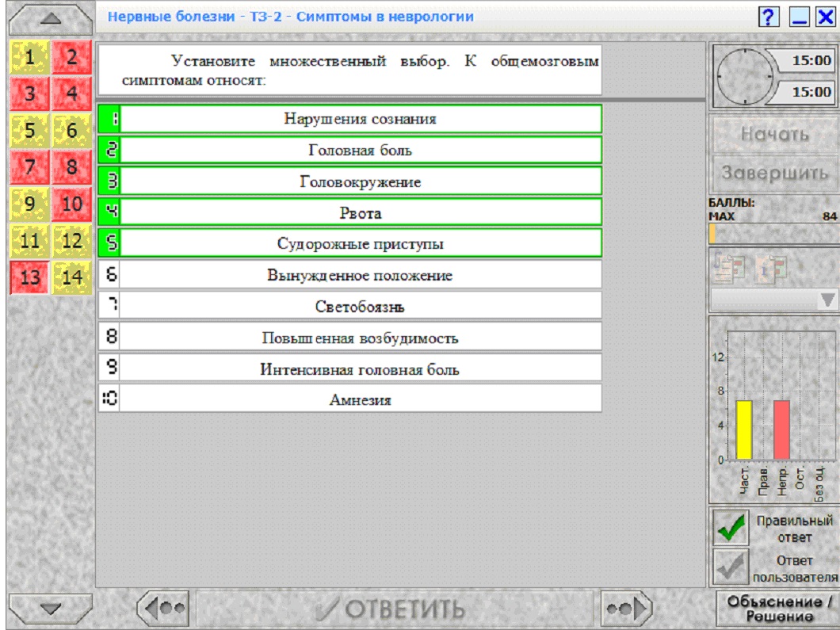Click the 'БАЛЛЫ: MAX' label

(x=731, y=209)
